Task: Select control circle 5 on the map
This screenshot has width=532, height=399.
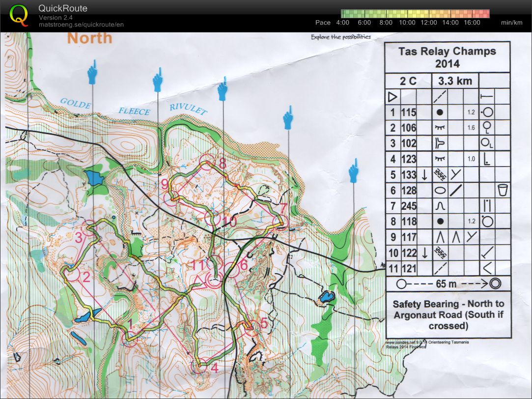Action: click(x=251, y=327)
